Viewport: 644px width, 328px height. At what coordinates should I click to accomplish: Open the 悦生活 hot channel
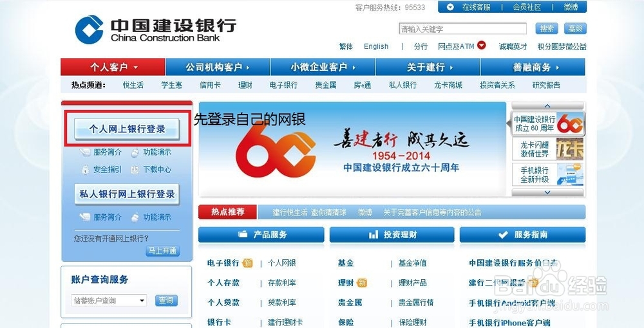[133, 86]
